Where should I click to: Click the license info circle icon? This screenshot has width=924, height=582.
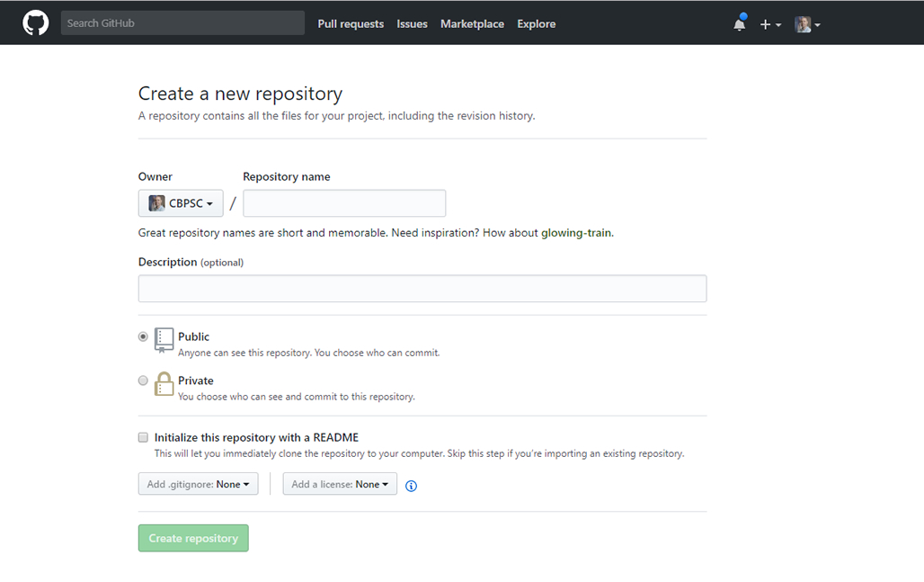(x=412, y=486)
